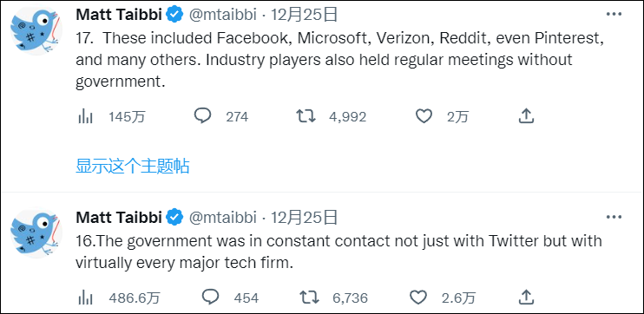Open Matt Taibbi name on tweet 17
Image resolution: width=644 pixels, height=314 pixels.
pyautogui.click(x=119, y=15)
